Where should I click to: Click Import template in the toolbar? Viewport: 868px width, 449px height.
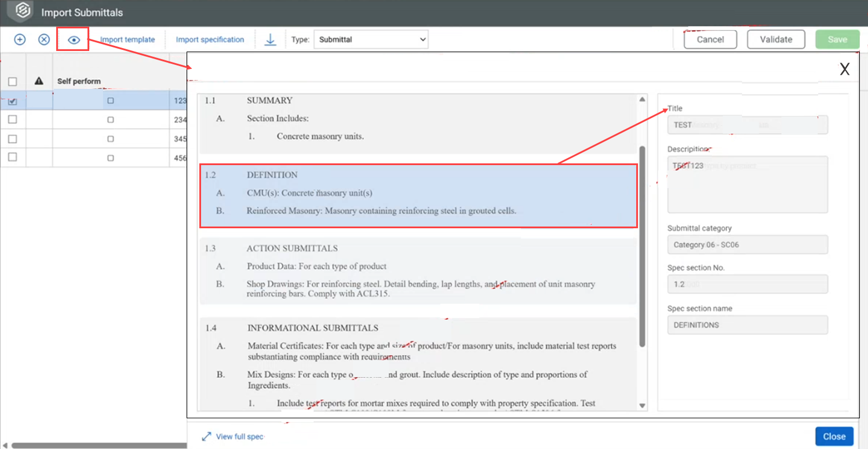pyautogui.click(x=127, y=39)
